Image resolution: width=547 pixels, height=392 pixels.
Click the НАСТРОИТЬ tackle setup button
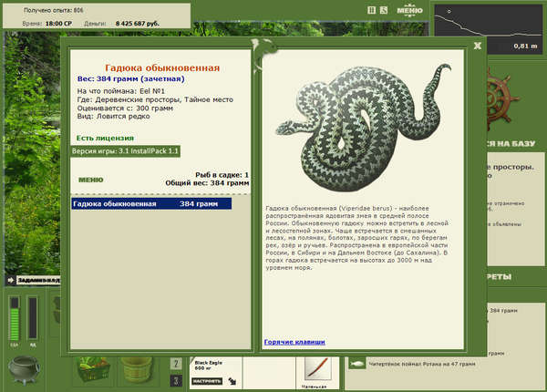207,381
